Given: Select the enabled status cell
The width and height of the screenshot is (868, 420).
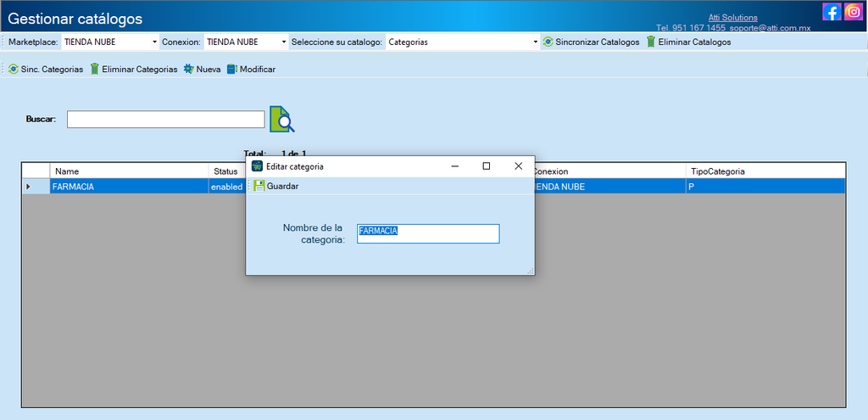Looking at the screenshot, I should coord(227,187).
